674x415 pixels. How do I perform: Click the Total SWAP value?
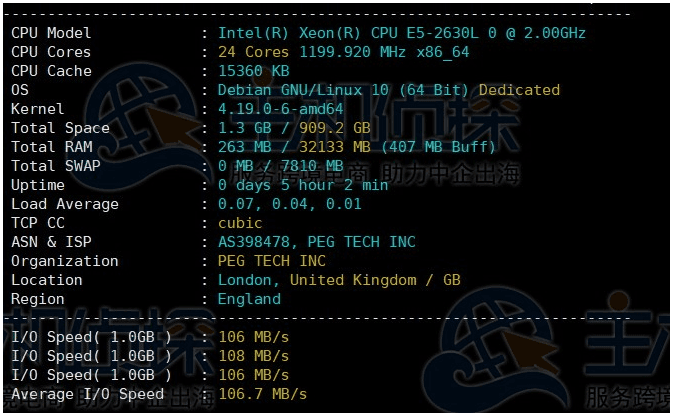coord(280,166)
